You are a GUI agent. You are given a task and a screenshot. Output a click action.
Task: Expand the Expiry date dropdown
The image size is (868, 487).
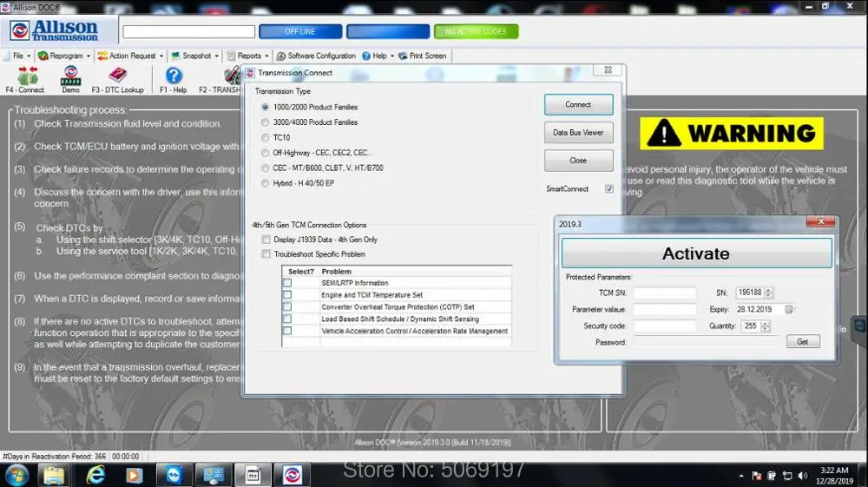tap(789, 309)
